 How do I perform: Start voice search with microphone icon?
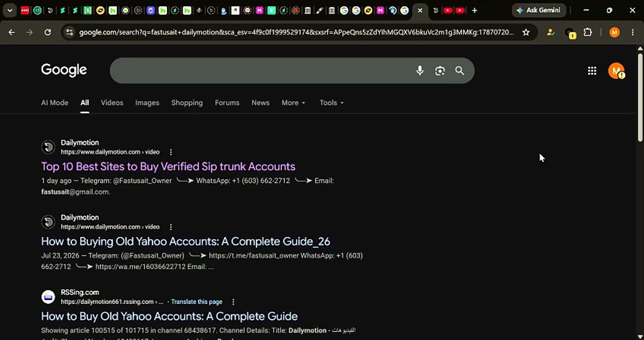pos(419,70)
